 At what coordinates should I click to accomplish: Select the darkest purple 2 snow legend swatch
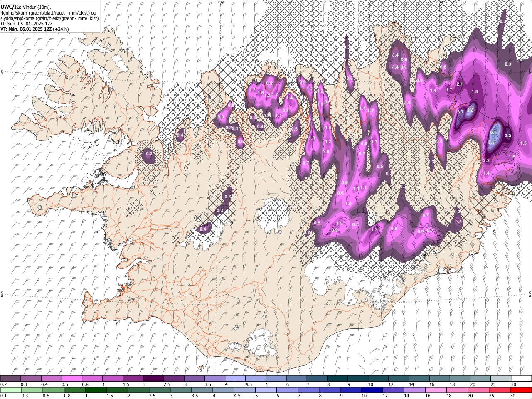[153, 379]
